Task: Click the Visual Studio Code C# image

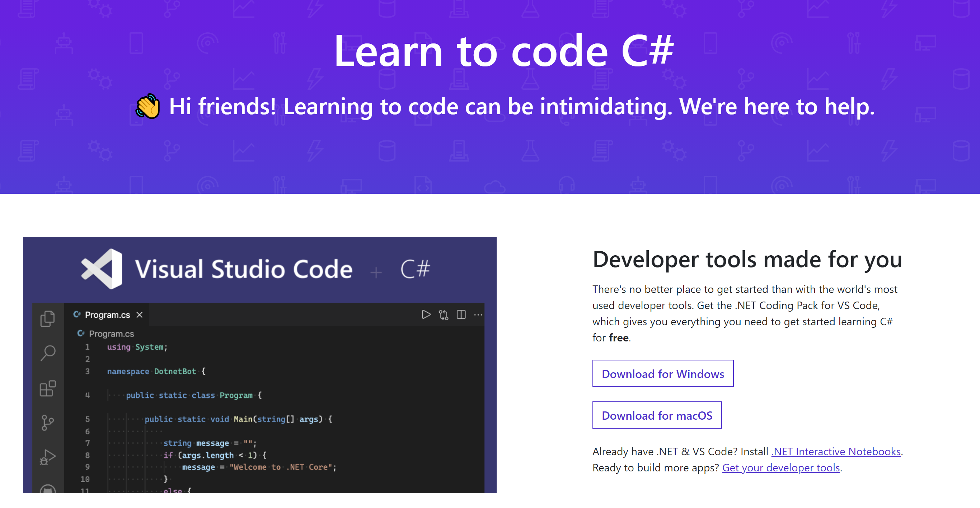Action: 259,365
